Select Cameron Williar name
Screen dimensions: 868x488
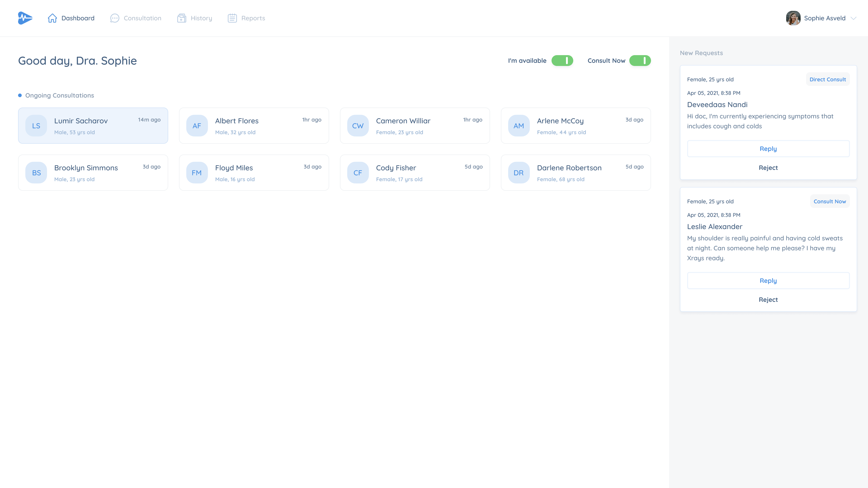(403, 121)
